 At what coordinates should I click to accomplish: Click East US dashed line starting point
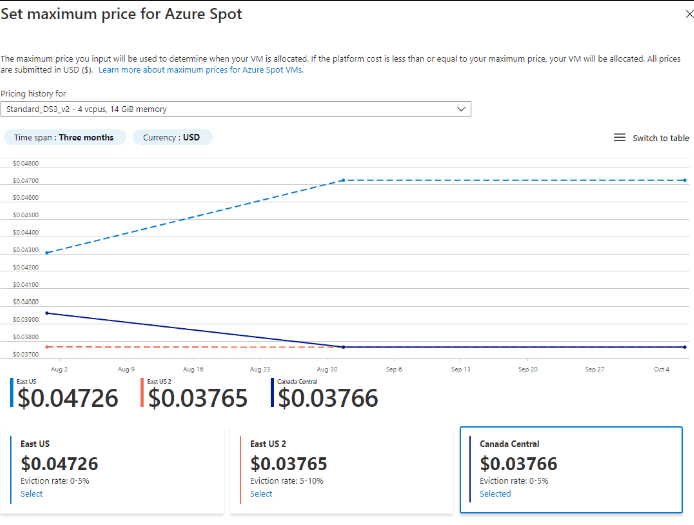click(x=47, y=253)
